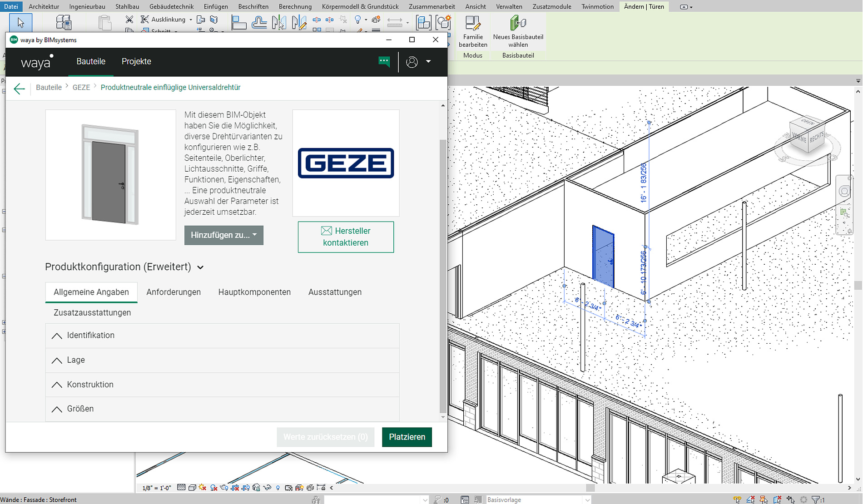Switch to the Ausstattungen tab
Screen dimensions: 863x504
point(335,292)
